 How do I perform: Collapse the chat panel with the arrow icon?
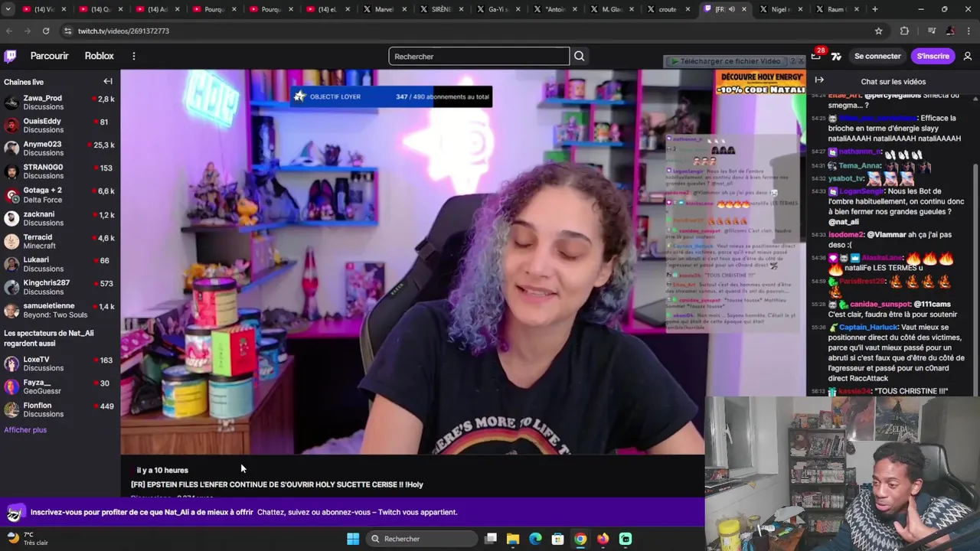pyautogui.click(x=819, y=80)
